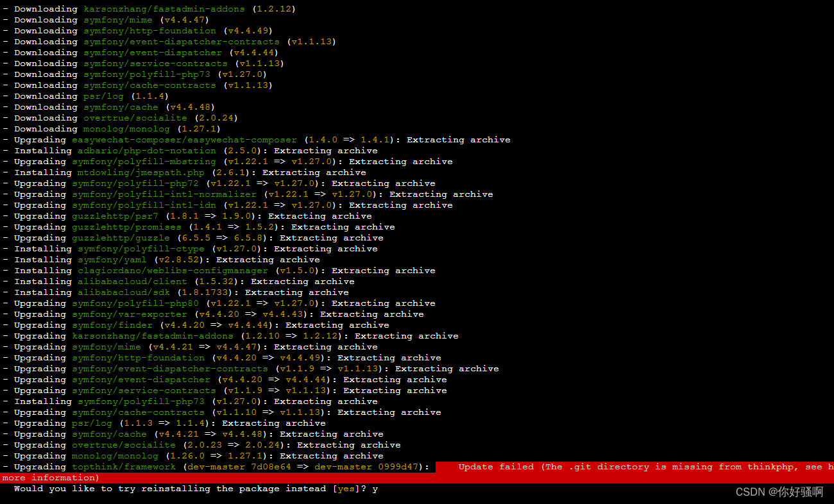Viewport: 834px width, 504px height.
Task: Click topthink/framework dev-master upgrade line
Action: coord(216,467)
